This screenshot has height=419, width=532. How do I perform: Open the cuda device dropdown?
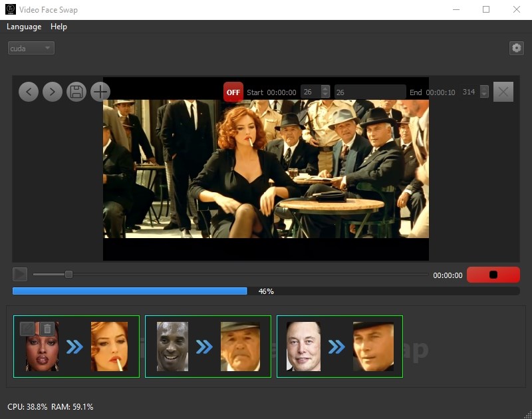click(30, 47)
